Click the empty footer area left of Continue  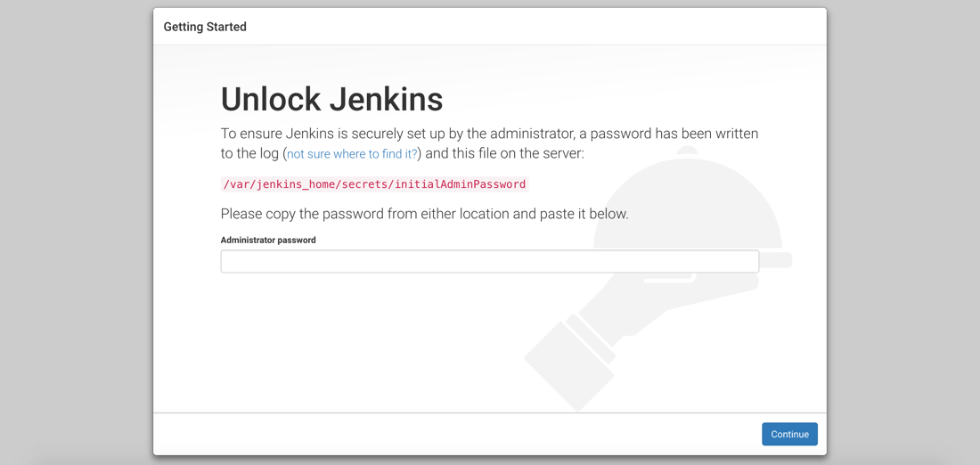(x=445, y=434)
